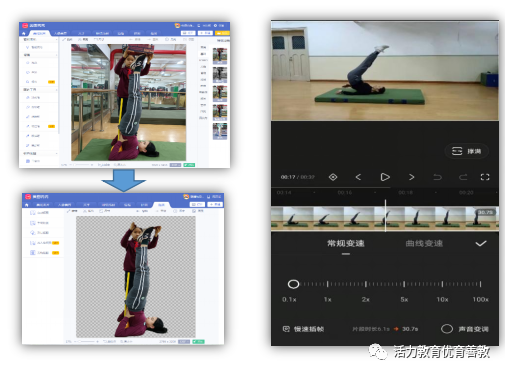Screen dimensions: 505x374
Task: Select the timeline clip at the white playhead
Action: (x=385, y=218)
